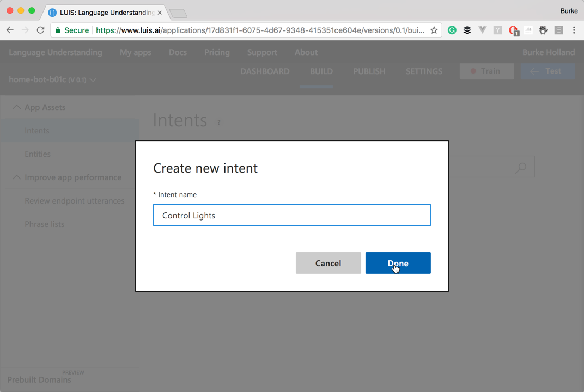Open the red extension with badge 1
Viewport: 584px width, 392px height.
513,30
